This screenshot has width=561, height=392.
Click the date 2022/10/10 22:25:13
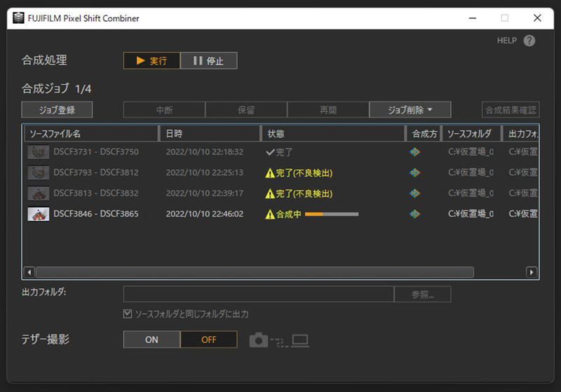point(205,173)
